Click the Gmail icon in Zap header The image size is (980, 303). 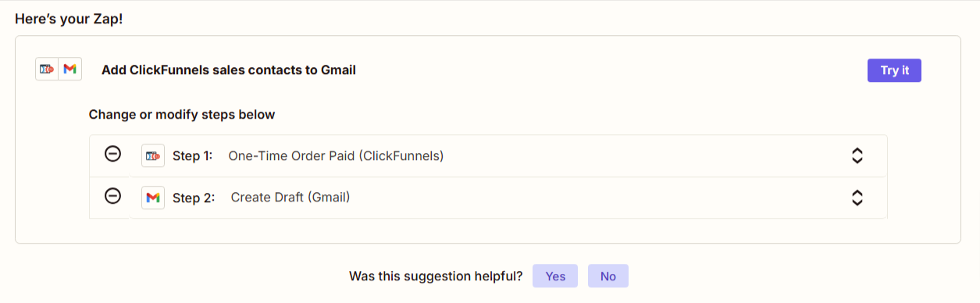click(70, 70)
